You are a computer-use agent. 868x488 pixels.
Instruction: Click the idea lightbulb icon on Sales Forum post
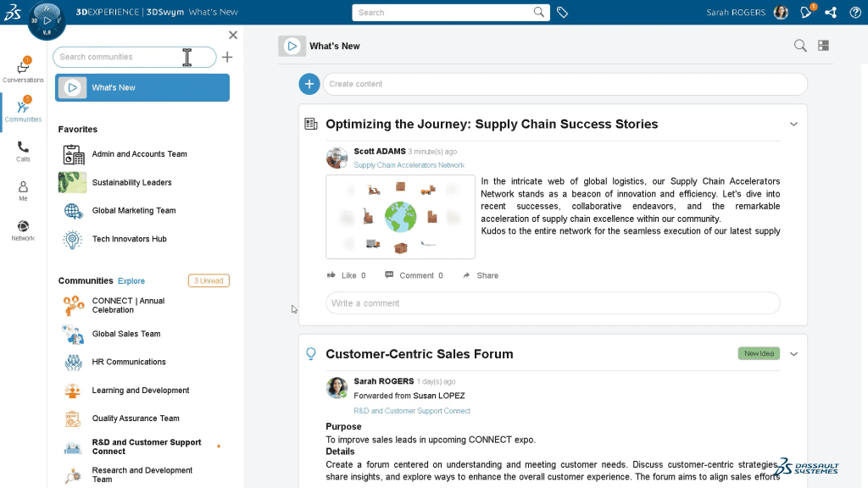(x=311, y=353)
